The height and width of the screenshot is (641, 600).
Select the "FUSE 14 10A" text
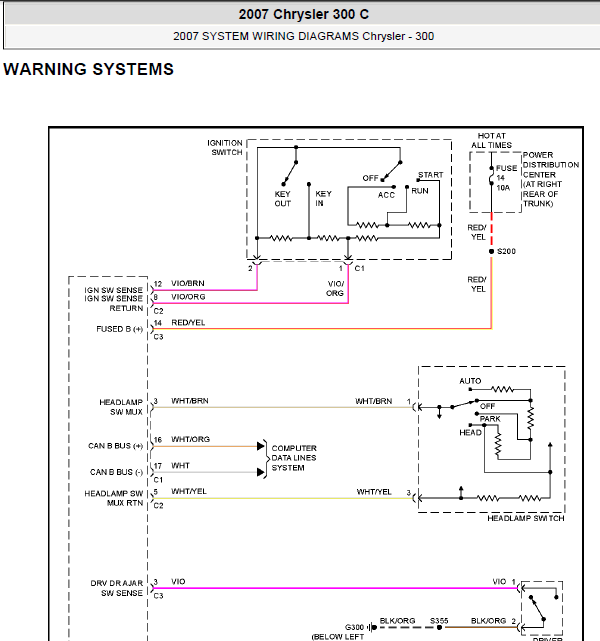click(506, 178)
